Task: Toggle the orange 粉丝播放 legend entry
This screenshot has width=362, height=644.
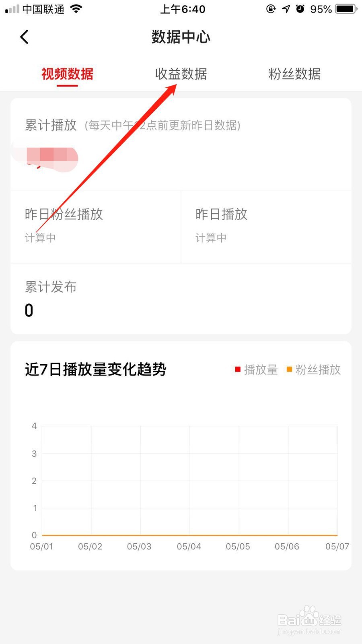Action: (x=314, y=369)
